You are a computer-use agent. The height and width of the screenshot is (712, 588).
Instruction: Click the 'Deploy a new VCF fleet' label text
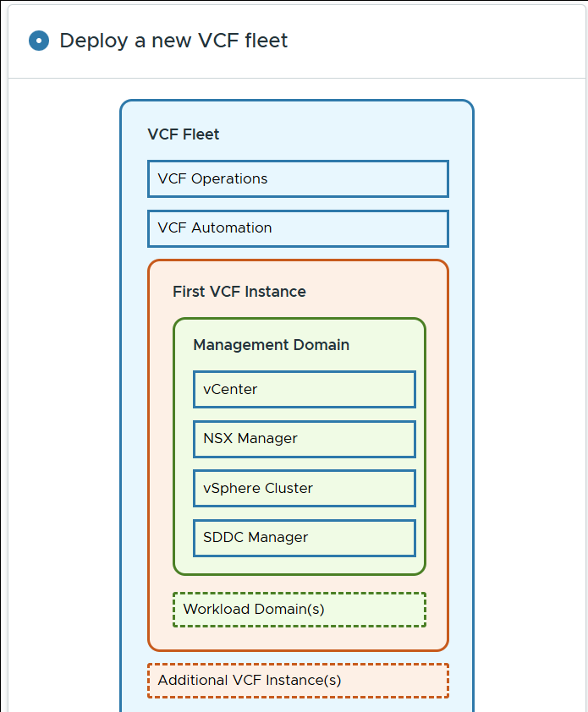[173, 41]
